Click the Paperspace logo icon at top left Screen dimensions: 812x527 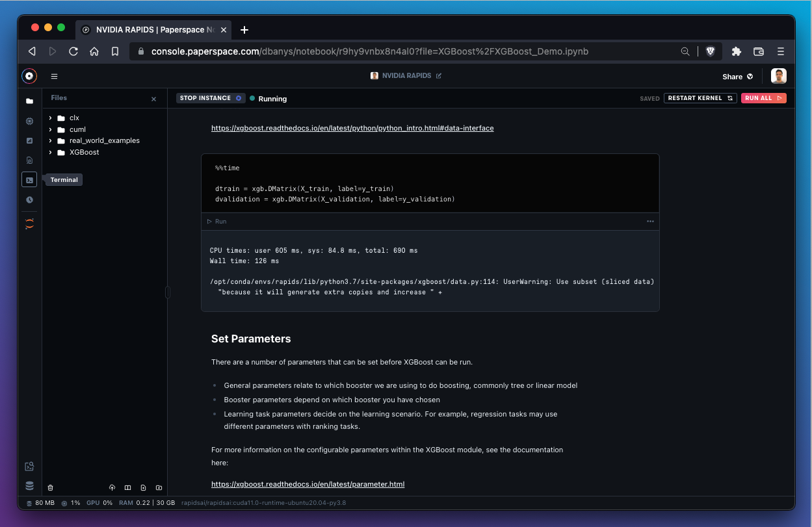(29, 76)
